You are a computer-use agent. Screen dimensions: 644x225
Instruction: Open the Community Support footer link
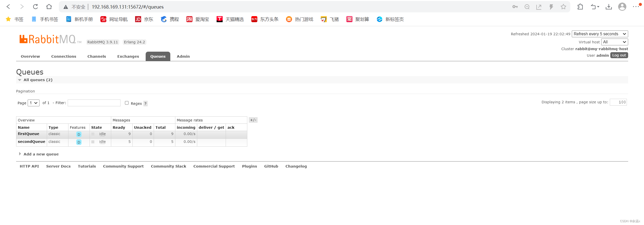click(x=123, y=166)
